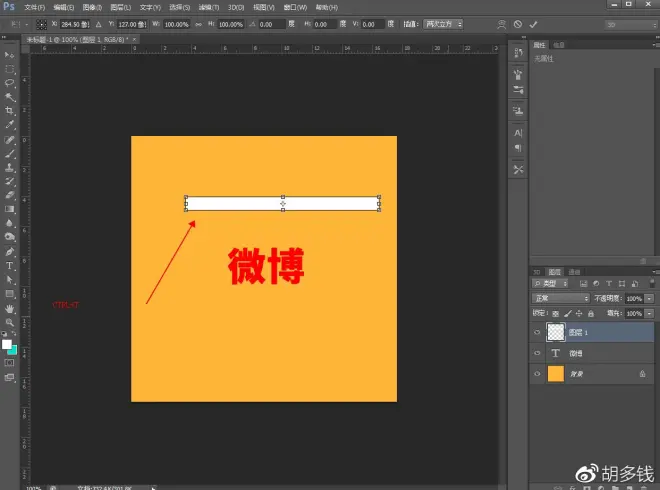Select the Lasso tool
This screenshot has width=660, height=490.
point(9,83)
